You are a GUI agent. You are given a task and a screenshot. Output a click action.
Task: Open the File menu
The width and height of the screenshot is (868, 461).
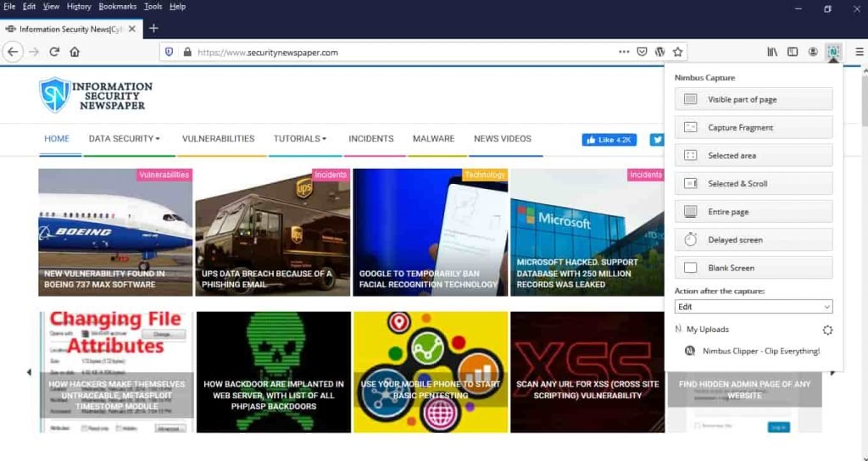coord(9,7)
